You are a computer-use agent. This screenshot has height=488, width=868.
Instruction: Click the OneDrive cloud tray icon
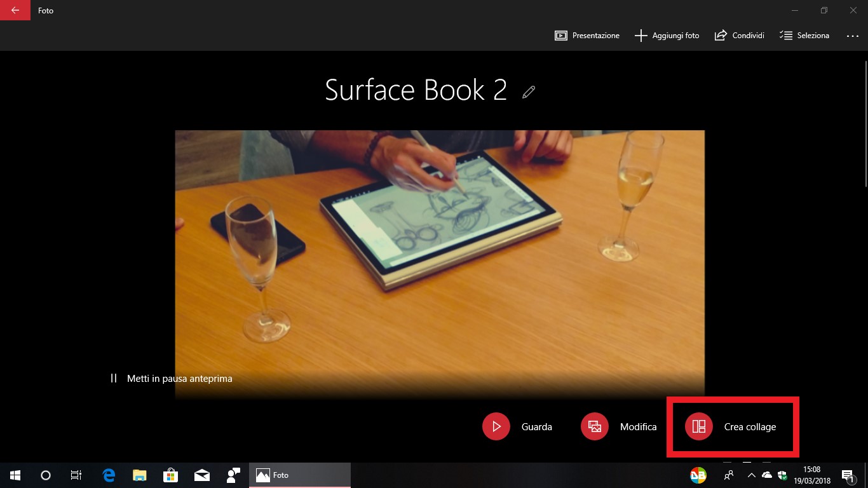pos(767,475)
